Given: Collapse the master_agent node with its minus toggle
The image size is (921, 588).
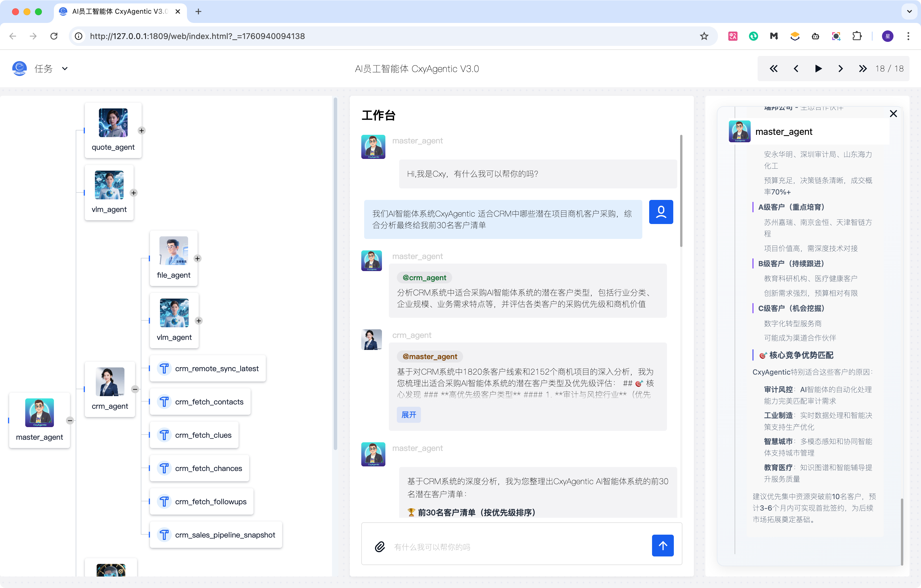Looking at the screenshot, I should [70, 420].
